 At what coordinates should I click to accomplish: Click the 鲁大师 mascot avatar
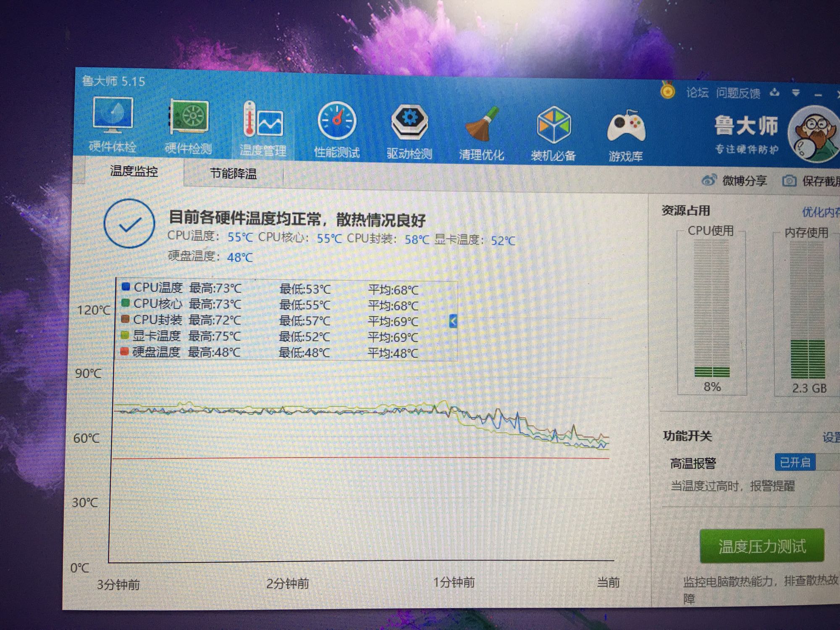(814, 134)
